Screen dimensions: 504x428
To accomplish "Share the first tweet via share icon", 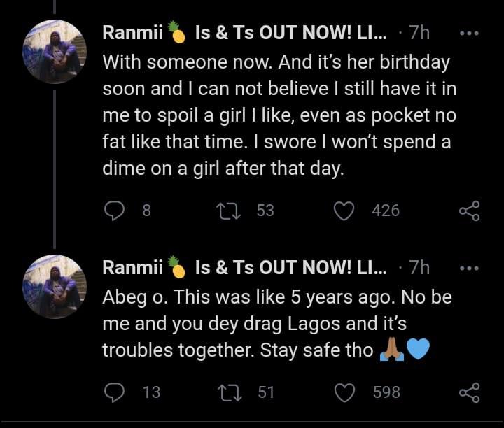I will pyautogui.click(x=468, y=211).
